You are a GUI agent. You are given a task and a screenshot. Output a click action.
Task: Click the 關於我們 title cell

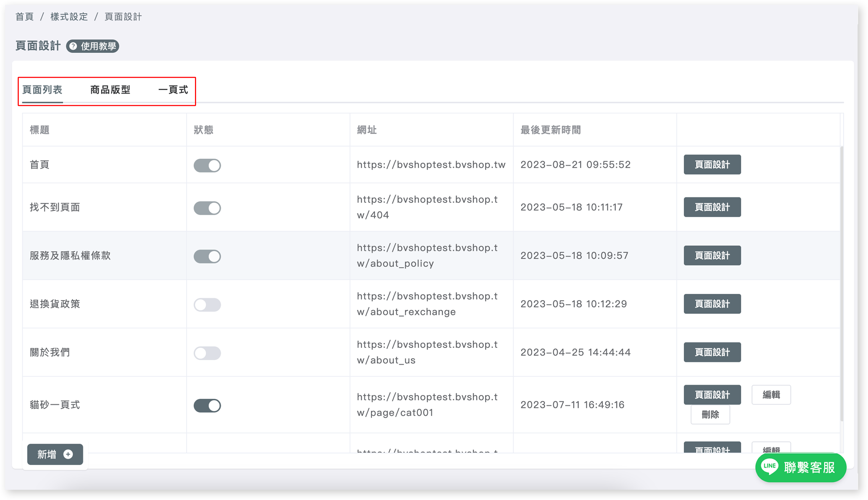pyautogui.click(x=50, y=352)
